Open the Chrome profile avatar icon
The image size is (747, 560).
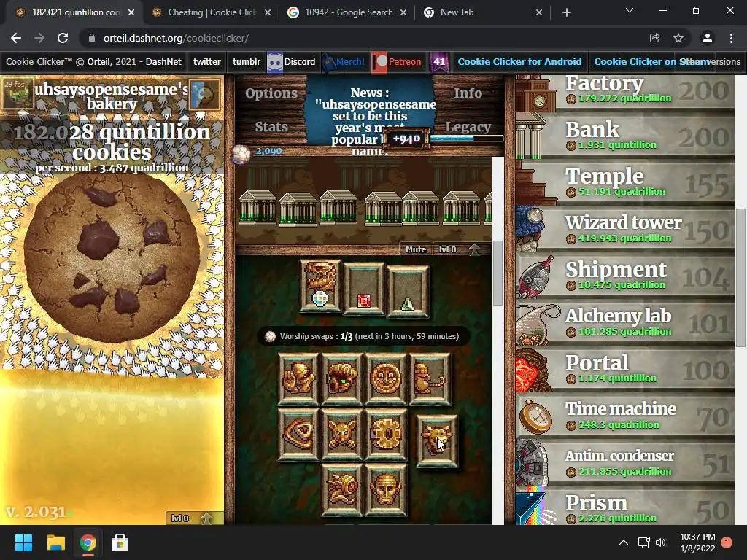pos(708,38)
